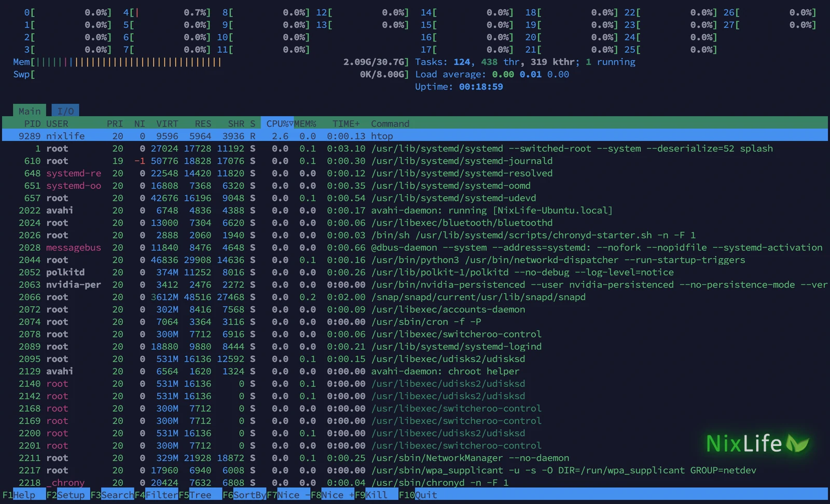Click F8 Nice + button
Image resolution: width=830 pixels, height=504 pixels.
[x=333, y=495]
